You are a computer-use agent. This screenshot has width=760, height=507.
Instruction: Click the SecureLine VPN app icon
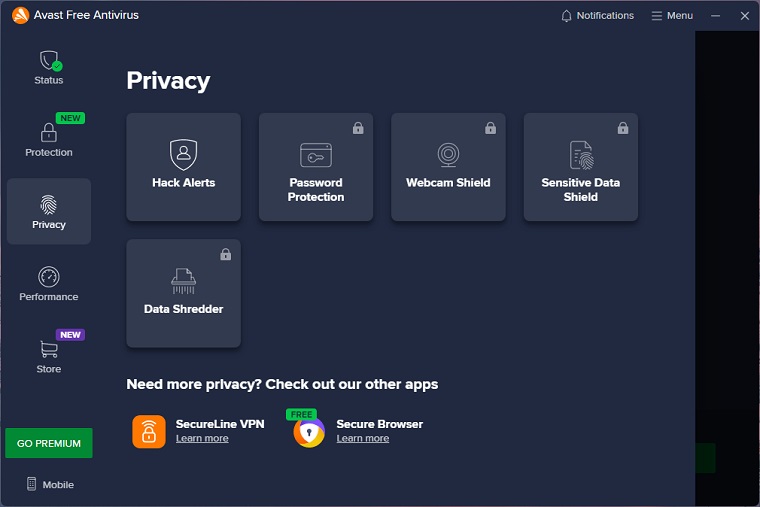[x=149, y=431]
